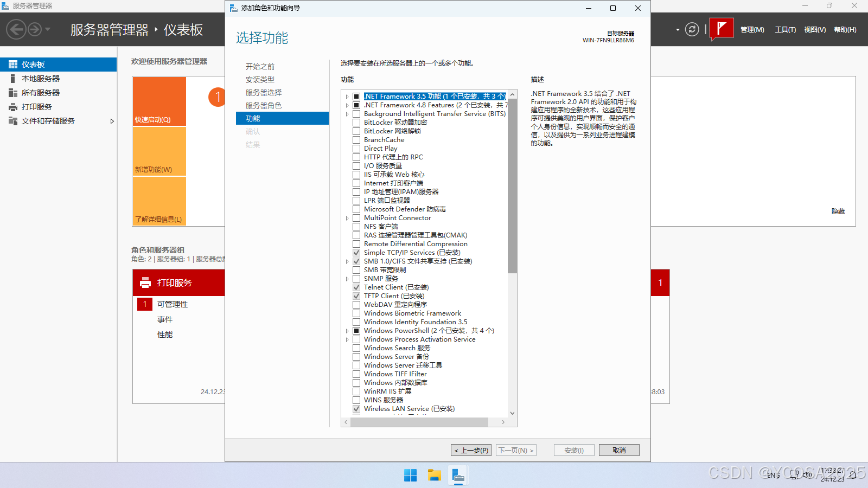Open dropdown arrow next to refresh icon
The image size is (868, 488).
(678, 30)
